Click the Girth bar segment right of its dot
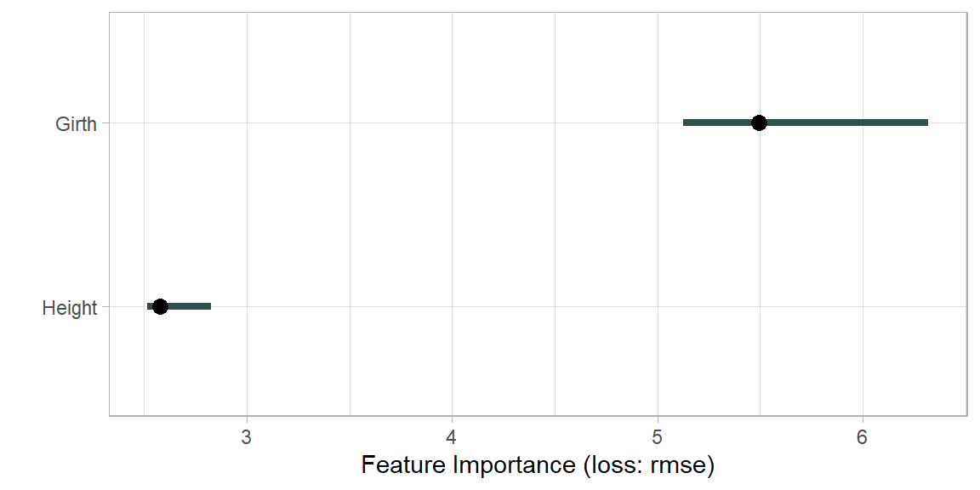The image size is (980, 490). pyautogui.click(x=842, y=122)
